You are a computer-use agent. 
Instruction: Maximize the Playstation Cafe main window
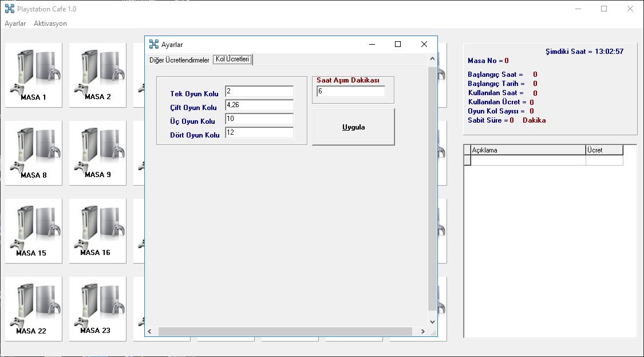coord(604,9)
